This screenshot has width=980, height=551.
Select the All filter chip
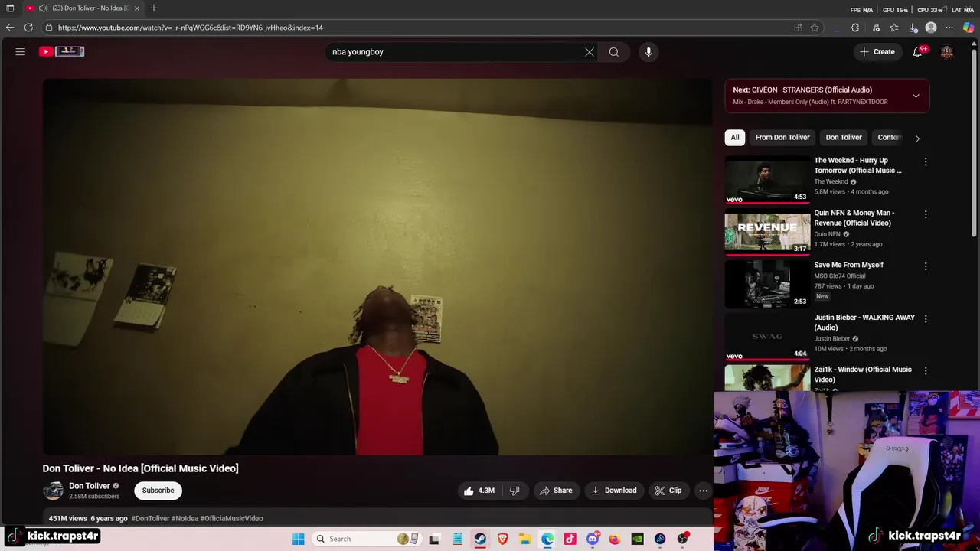735,138
